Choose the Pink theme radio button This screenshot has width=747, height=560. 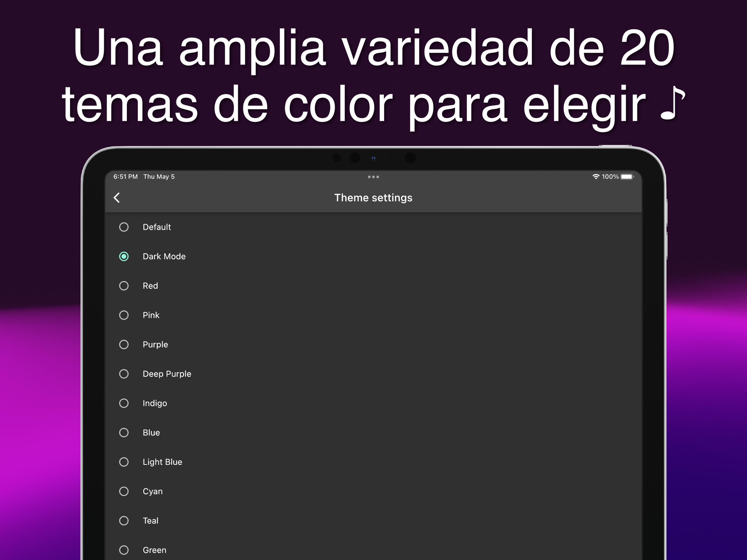[x=124, y=315]
